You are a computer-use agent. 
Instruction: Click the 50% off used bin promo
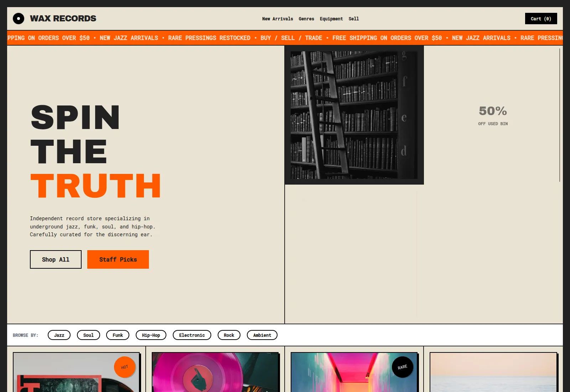tap(493, 115)
